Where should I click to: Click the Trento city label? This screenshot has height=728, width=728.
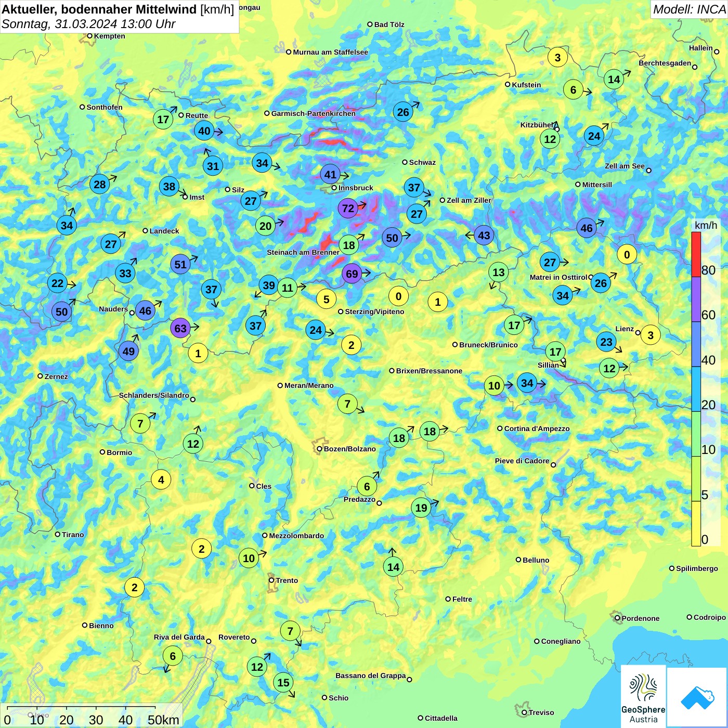(x=287, y=580)
